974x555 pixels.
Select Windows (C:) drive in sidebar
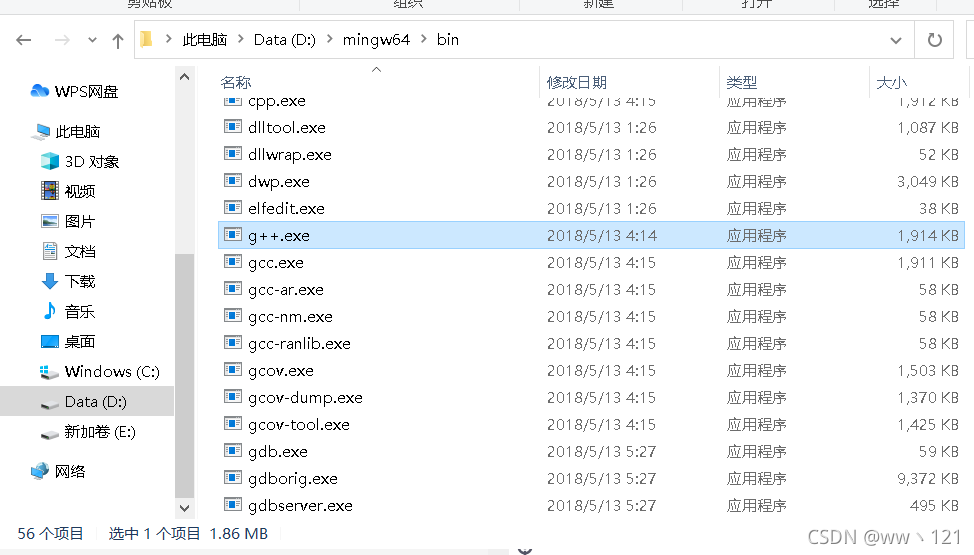point(99,372)
